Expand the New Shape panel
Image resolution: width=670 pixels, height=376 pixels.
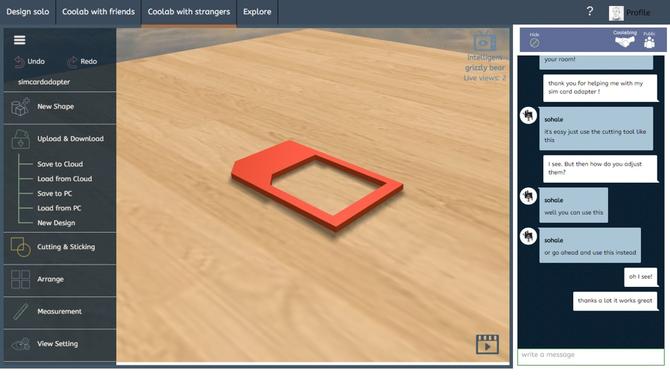pyautogui.click(x=60, y=107)
